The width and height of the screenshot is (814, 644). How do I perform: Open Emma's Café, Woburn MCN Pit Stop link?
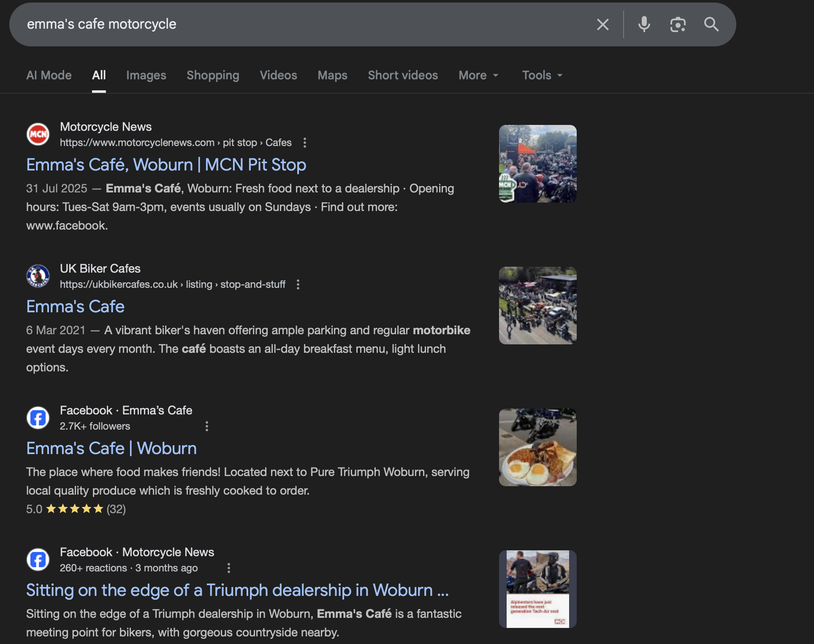coord(166,165)
